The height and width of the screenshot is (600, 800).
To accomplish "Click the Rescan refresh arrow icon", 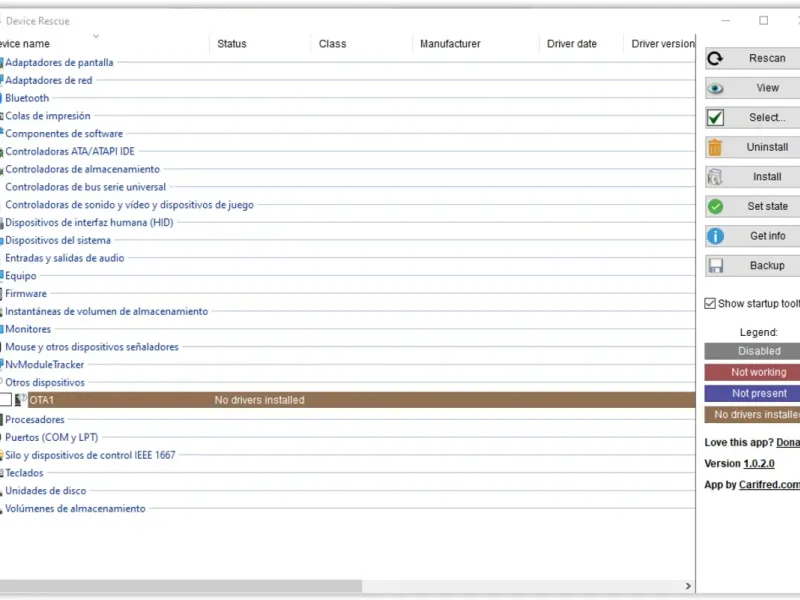I will (715, 59).
